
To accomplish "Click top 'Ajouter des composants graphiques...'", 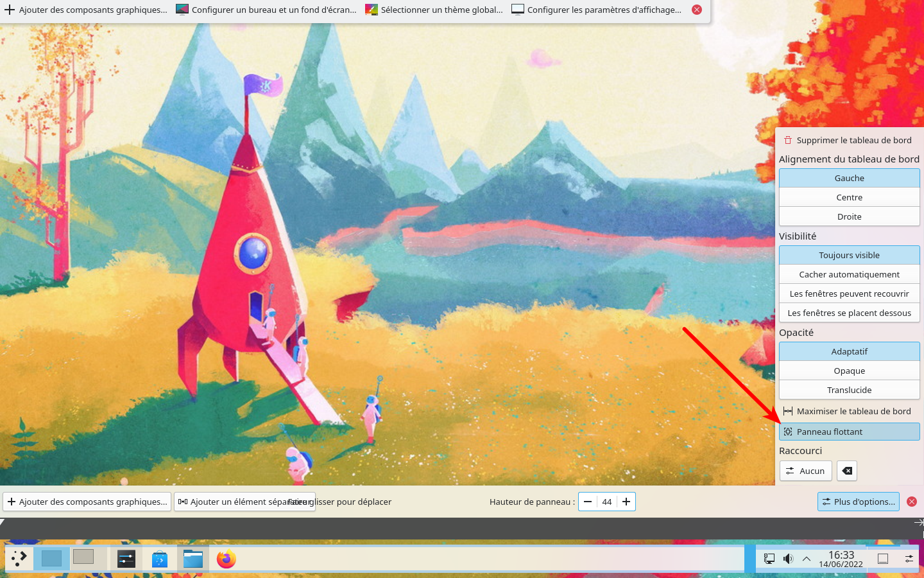I will [86, 10].
